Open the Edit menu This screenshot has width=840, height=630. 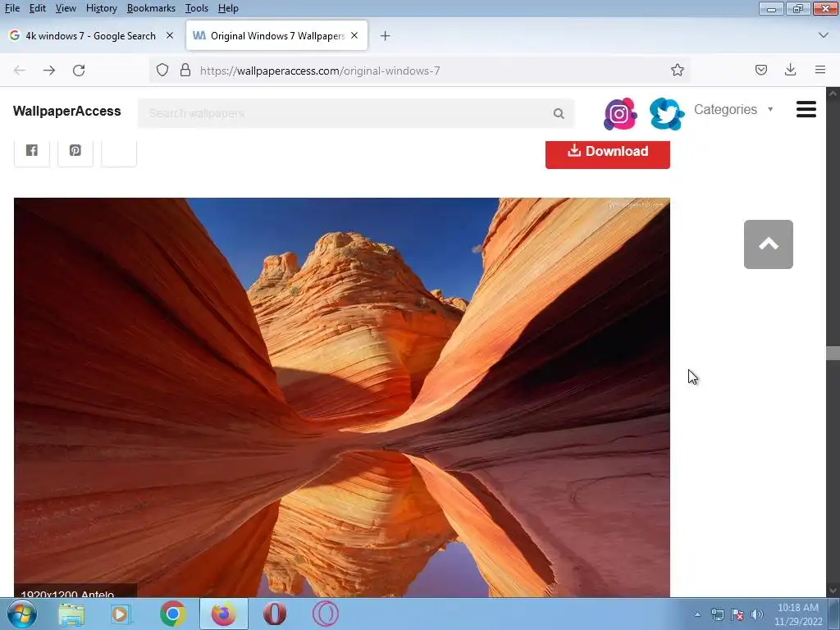point(37,8)
